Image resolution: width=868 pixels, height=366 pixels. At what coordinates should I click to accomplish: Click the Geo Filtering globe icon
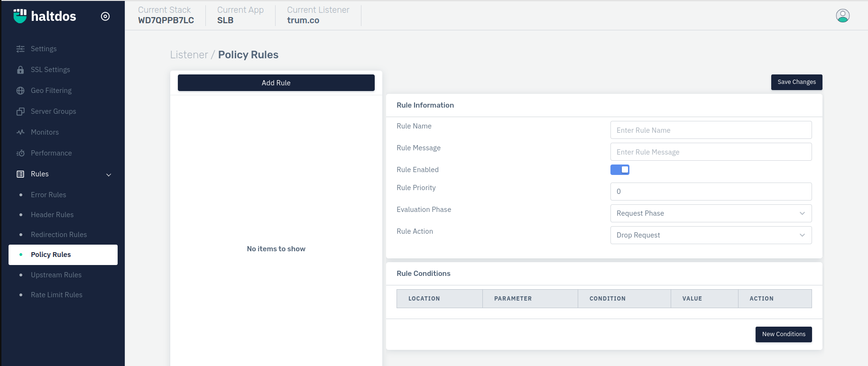(x=20, y=91)
